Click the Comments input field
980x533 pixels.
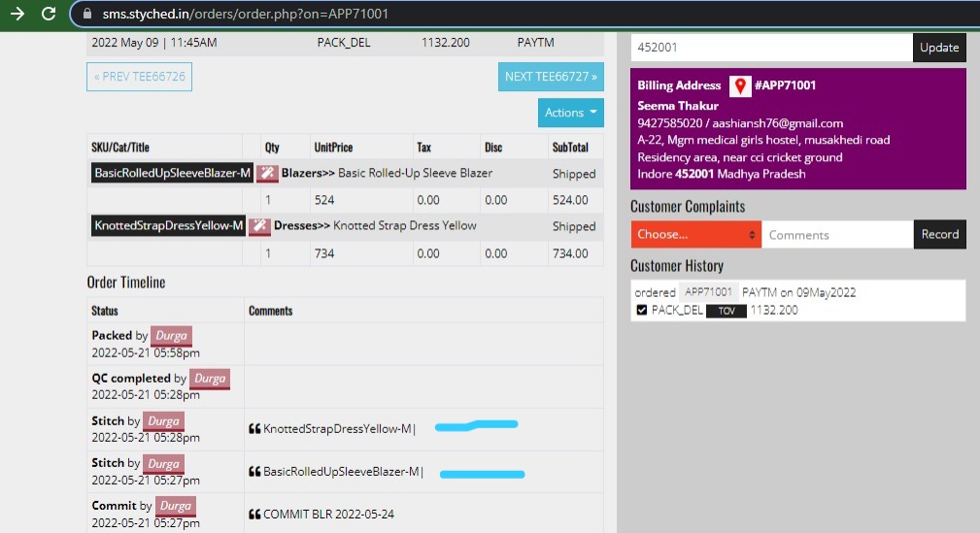tap(837, 234)
